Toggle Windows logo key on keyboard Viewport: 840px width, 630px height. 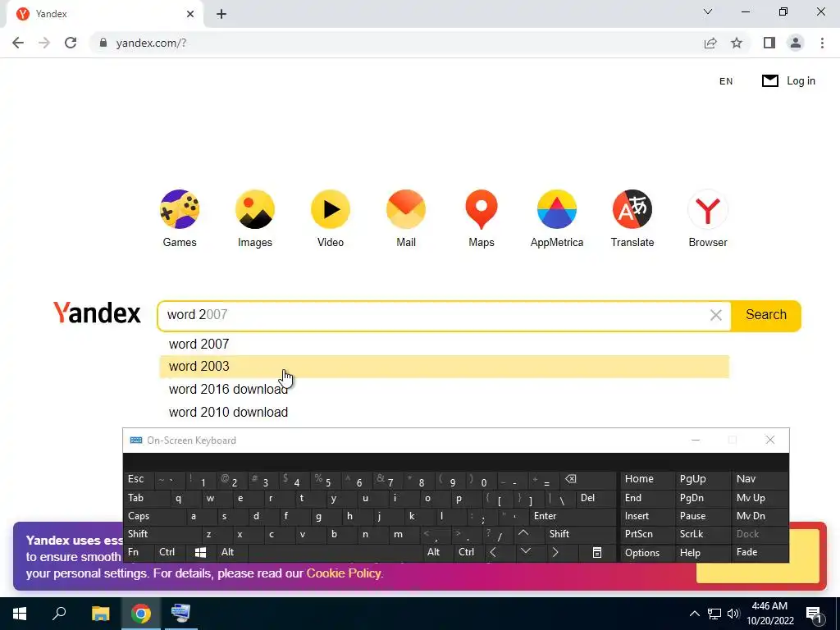pyautogui.click(x=201, y=552)
